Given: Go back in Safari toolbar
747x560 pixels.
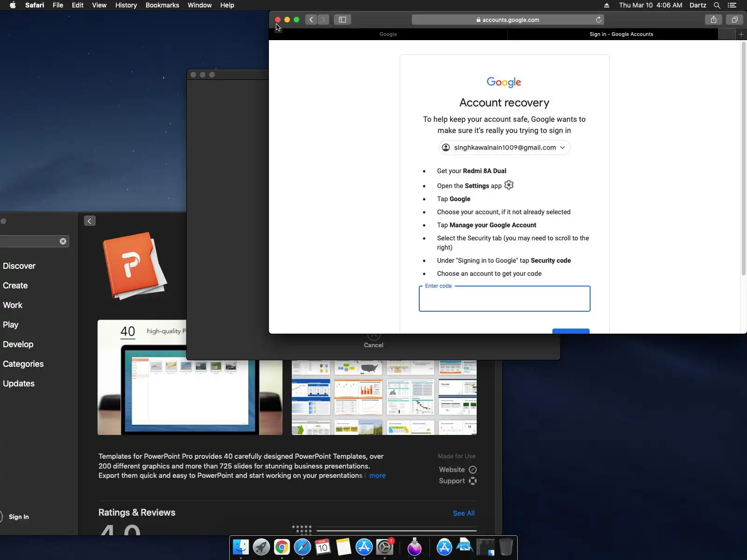Looking at the screenshot, I should click(x=311, y=20).
